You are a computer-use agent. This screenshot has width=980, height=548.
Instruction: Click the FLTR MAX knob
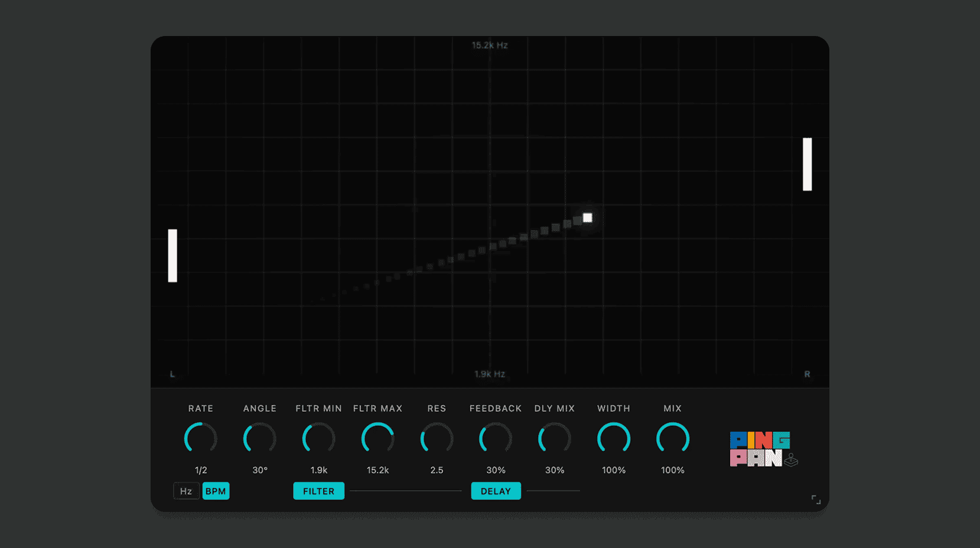(378, 439)
